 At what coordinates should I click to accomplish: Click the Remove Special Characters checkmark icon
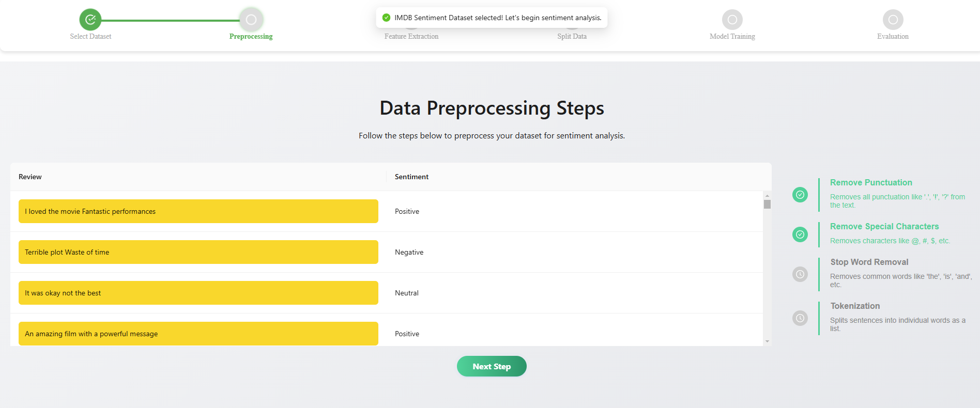[x=800, y=234]
